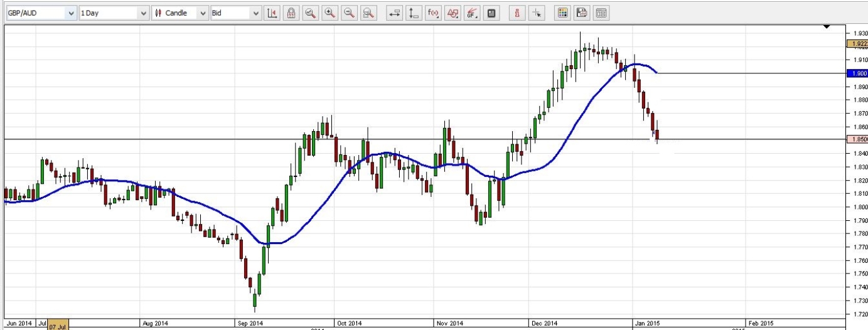Click the chart layout template icon
Image resolution: width=868 pixels, height=330 pixels.
pyautogui.click(x=601, y=13)
